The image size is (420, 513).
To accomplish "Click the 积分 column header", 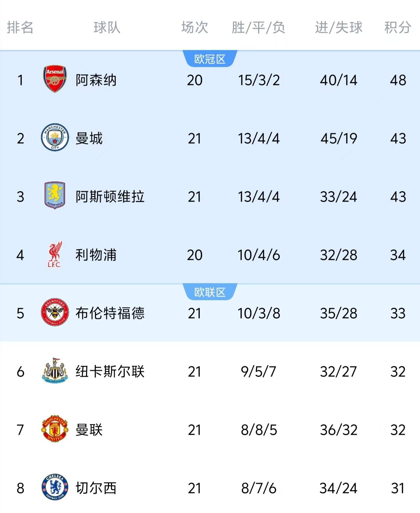I will pyautogui.click(x=397, y=27).
